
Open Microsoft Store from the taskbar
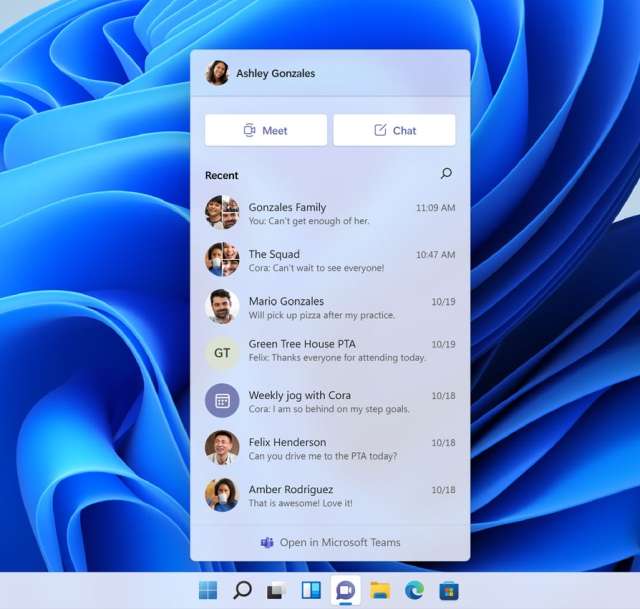click(449, 591)
